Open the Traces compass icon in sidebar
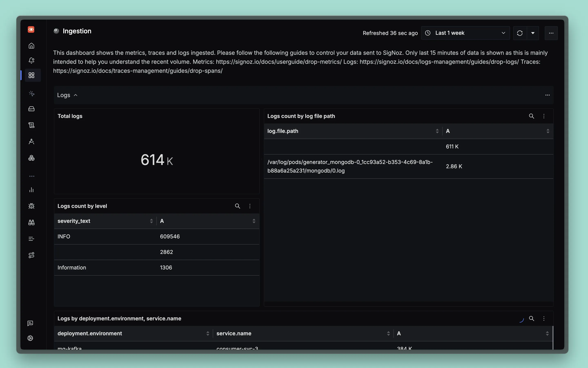This screenshot has height=368, width=588. click(x=31, y=141)
